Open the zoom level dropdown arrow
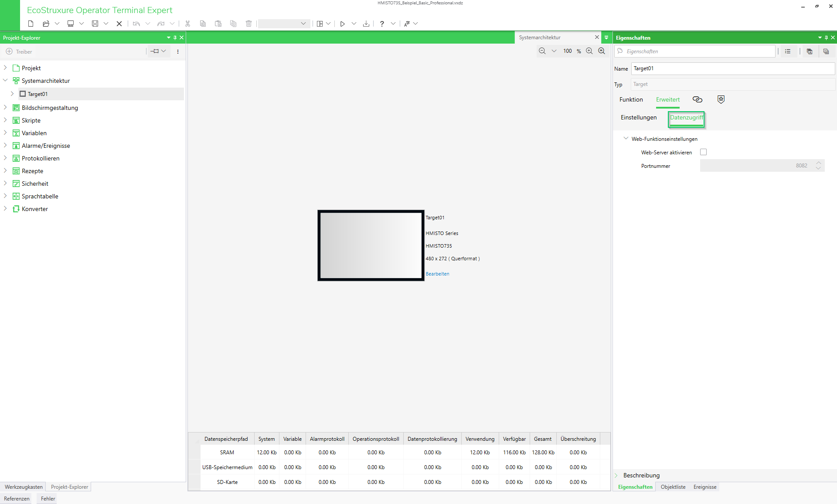Screen dimensions: 837x504 (x=554, y=51)
